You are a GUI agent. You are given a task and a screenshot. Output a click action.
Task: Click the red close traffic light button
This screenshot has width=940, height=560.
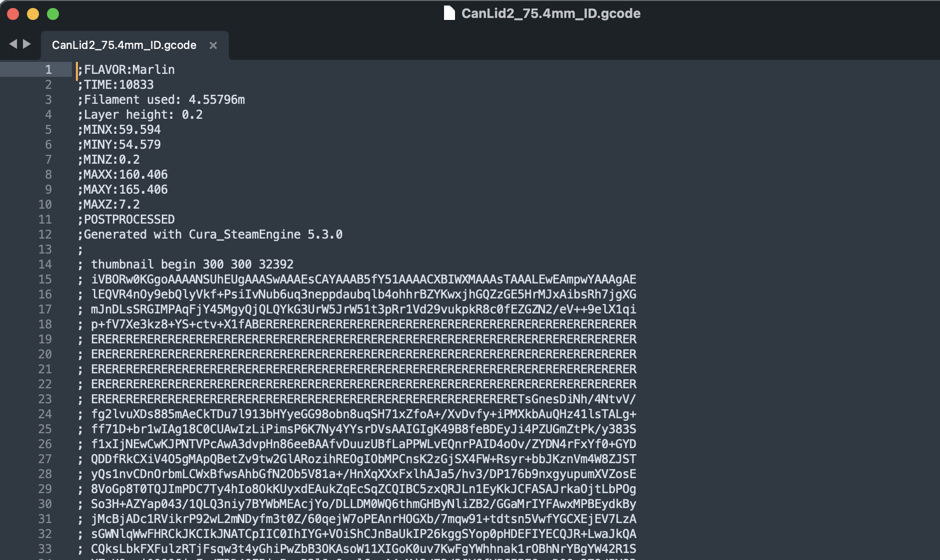point(13,14)
